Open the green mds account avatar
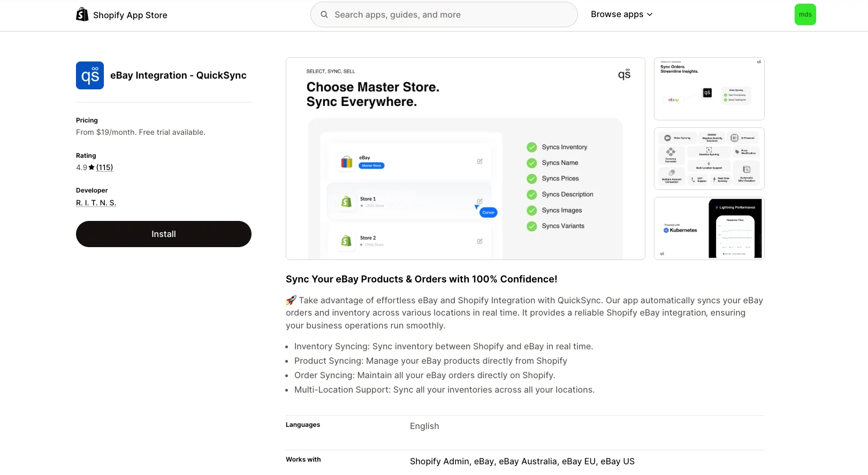Viewport: 868px width, 475px height. click(x=805, y=14)
